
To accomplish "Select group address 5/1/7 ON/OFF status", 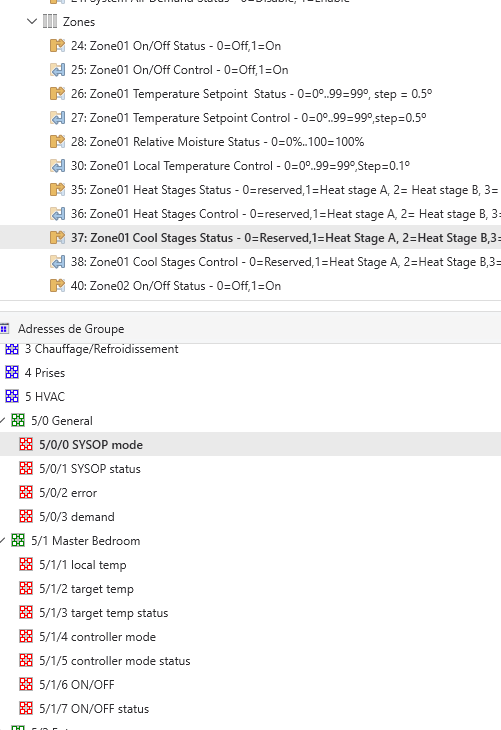I will [x=94, y=709].
